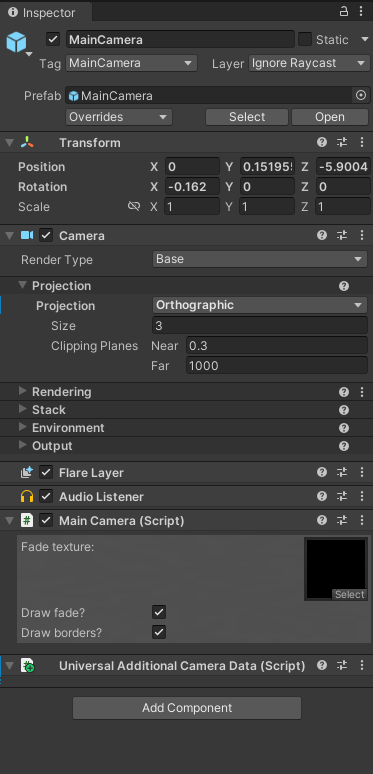Click the Far clipping plane field
Viewport: 373px width, 774px height.
click(277, 365)
